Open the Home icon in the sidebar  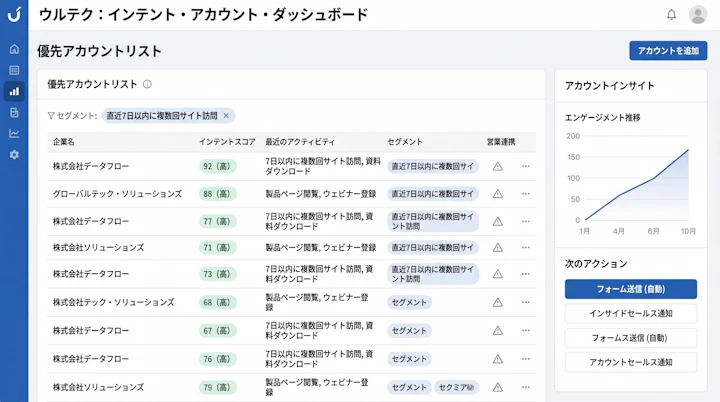click(x=14, y=49)
